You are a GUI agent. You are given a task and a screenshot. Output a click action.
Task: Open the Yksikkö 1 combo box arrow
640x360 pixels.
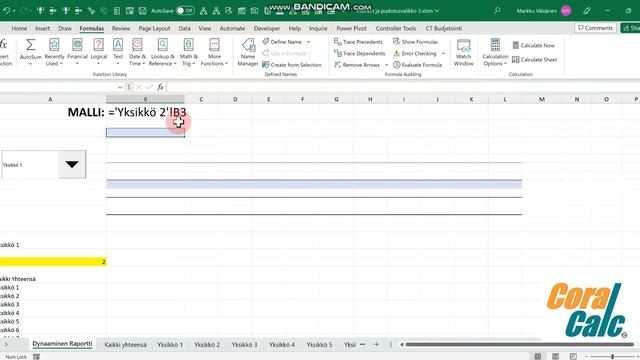[x=72, y=164]
